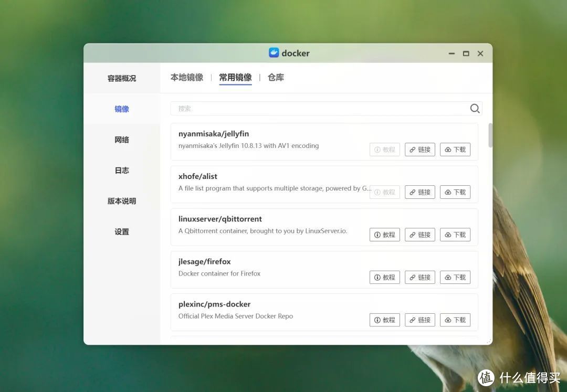Click the 链接 button for jlesage/firefox
Image resolution: width=567 pixels, height=392 pixels.
tap(419, 277)
